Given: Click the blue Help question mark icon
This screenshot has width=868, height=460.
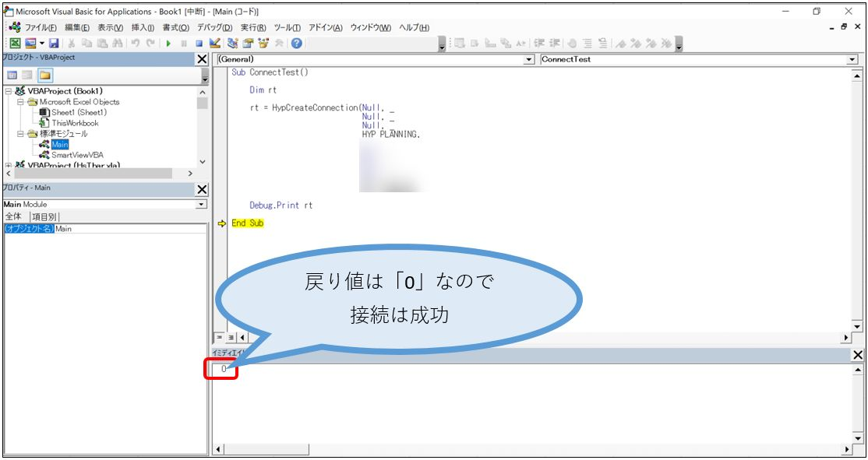Looking at the screenshot, I should [297, 44].
